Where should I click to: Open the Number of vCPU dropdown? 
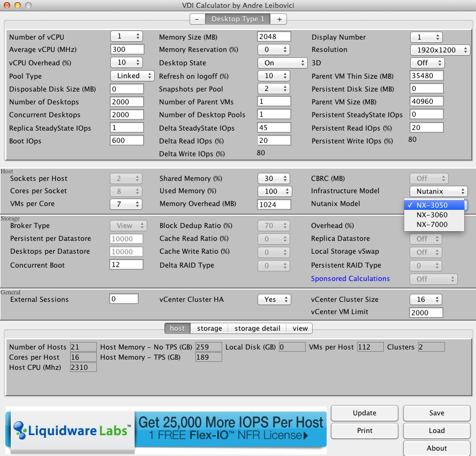tap(126, 36)
